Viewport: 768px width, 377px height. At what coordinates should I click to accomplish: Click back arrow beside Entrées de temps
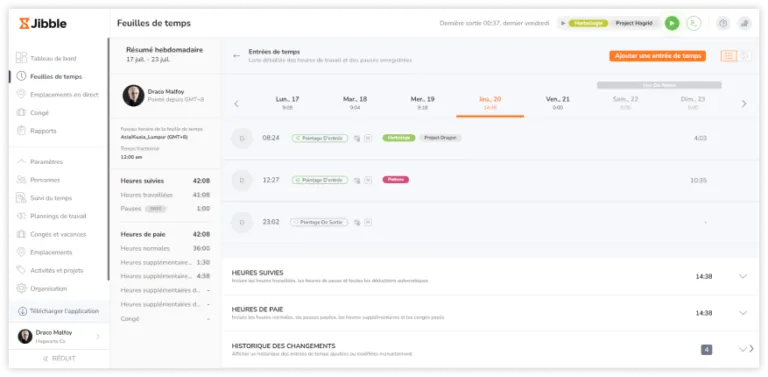tap(237, 56)
